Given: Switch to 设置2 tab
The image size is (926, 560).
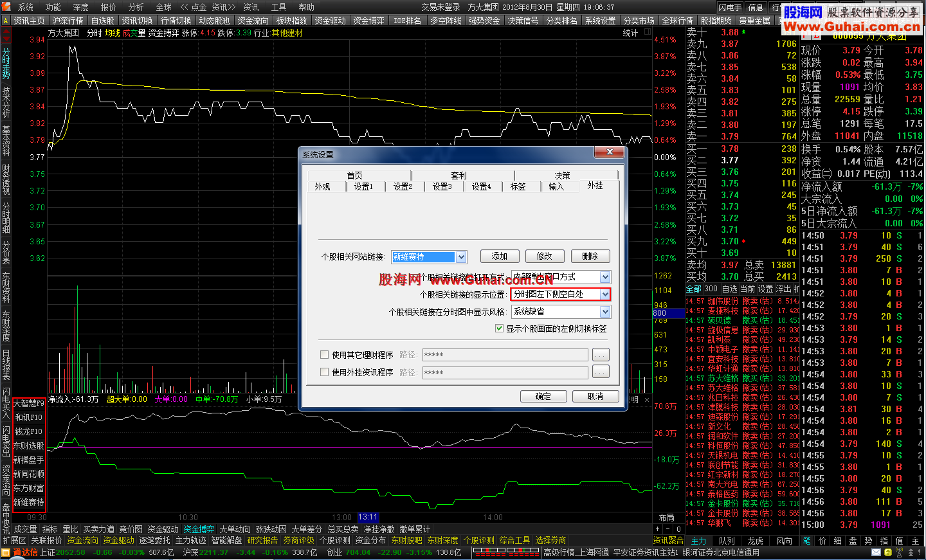Looking at the screenshot, I should tap(403, 186).
